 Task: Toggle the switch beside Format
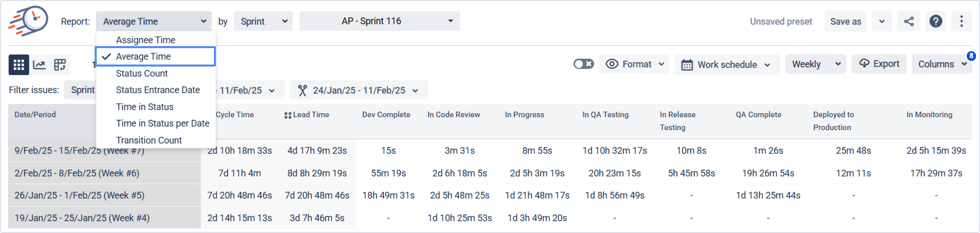pyautogui.click(x=583, y=64)
